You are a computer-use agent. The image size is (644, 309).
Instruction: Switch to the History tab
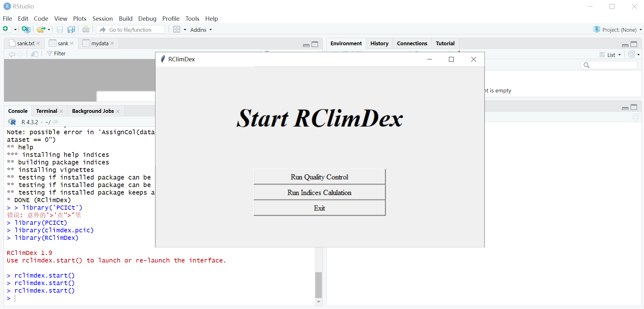coord(379,43)
